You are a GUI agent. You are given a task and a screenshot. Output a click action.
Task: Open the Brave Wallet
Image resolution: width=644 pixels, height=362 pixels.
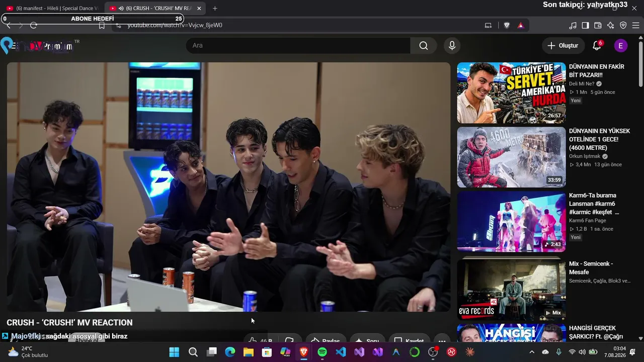point(598,25)
